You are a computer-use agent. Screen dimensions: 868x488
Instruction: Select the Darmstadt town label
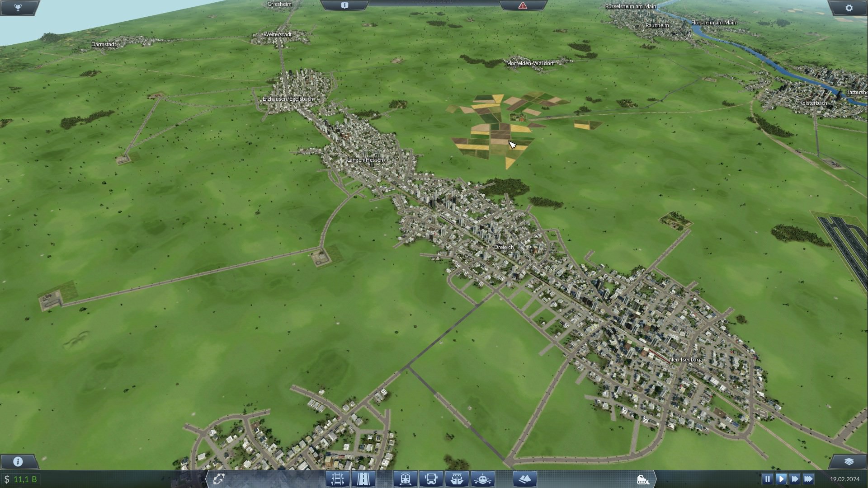(104, 44)
